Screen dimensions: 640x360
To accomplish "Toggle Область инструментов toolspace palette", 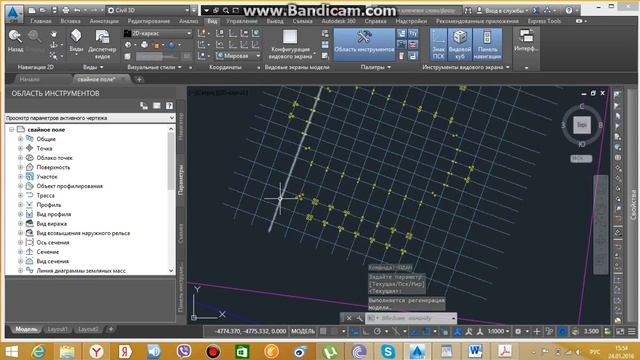I will coord(364,43).
